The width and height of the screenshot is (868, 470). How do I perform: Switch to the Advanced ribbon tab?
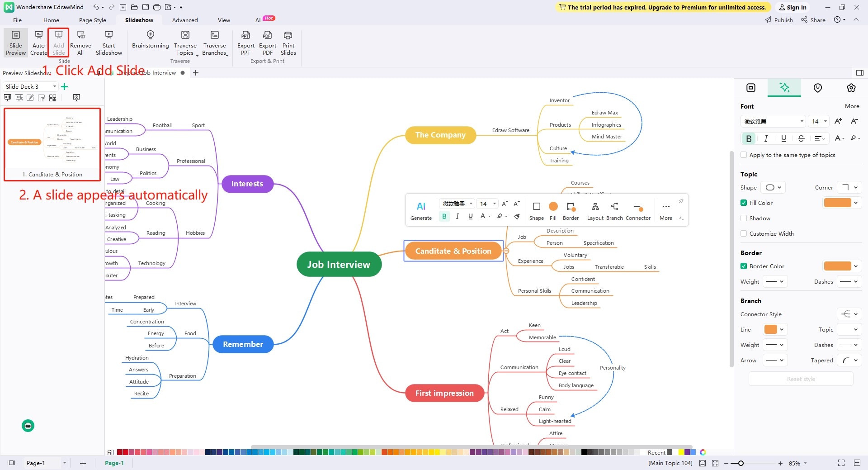(185, 20)
